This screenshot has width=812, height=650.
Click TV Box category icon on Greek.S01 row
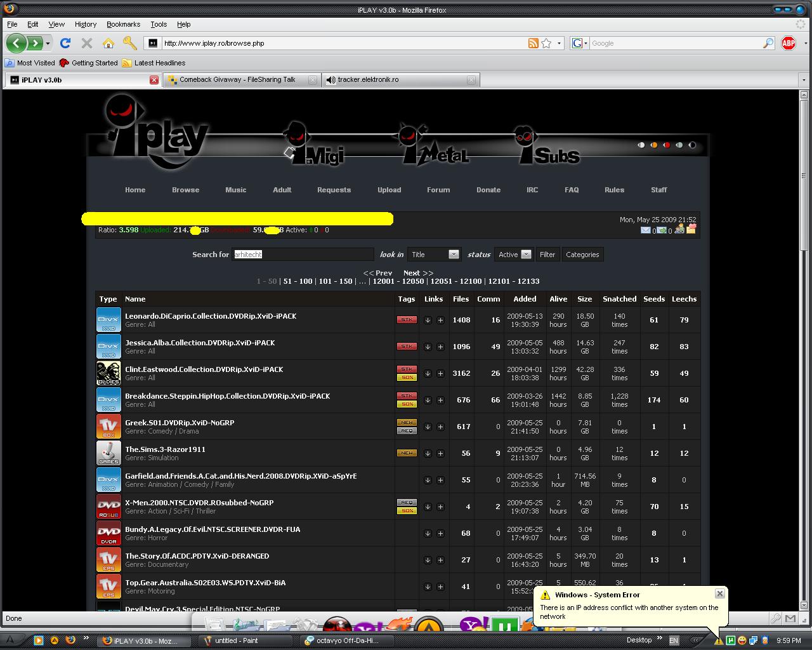108,427
